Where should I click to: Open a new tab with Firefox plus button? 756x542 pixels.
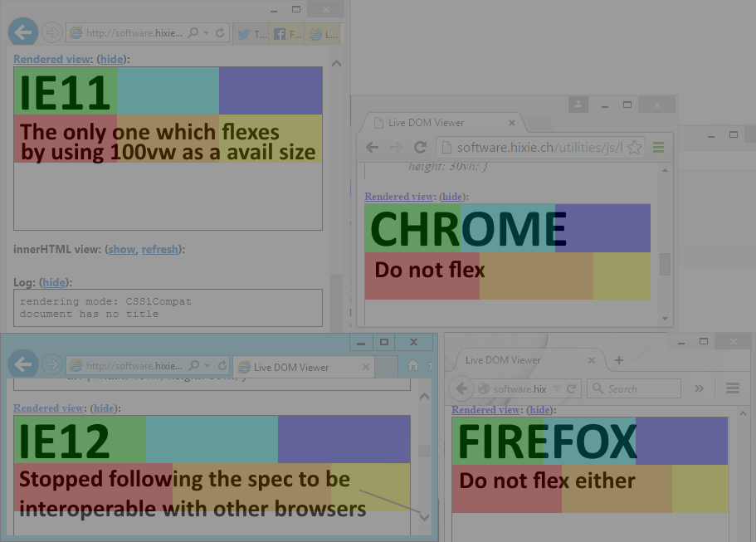tap(619, 360)
